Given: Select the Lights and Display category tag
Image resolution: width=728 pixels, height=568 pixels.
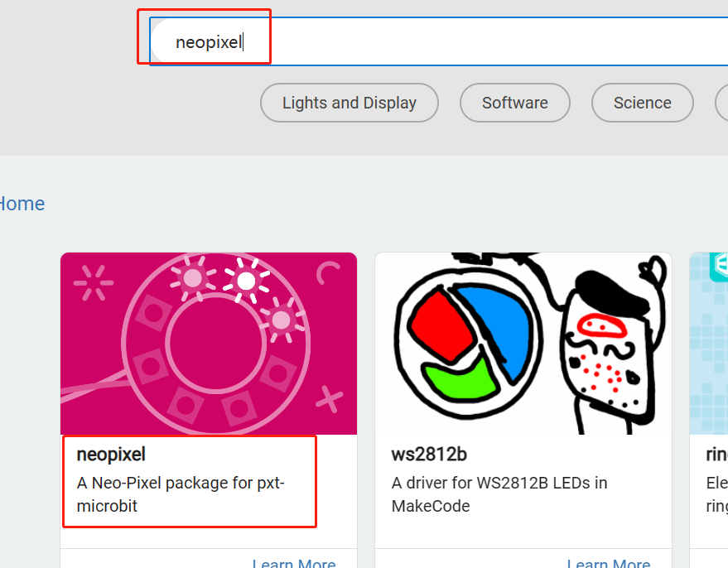Looking at the screenshot, I should (350, 103).
